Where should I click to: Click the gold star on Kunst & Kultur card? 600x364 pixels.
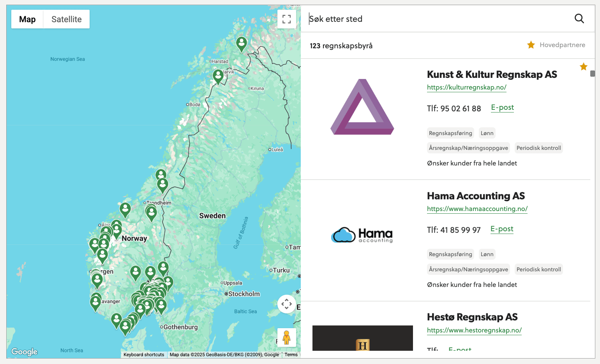[x=584, y=67]
